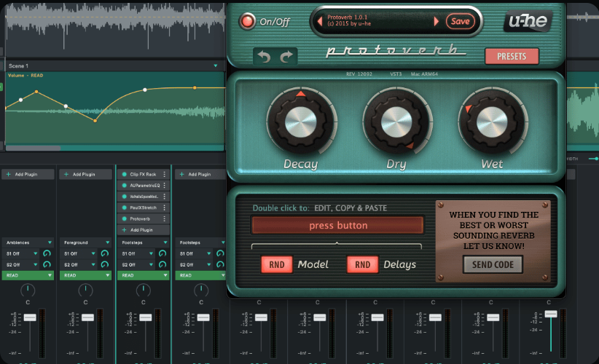Open the AUParametricEQ slot name
This screenshot has width=599, height=364.
pos(145,186)
